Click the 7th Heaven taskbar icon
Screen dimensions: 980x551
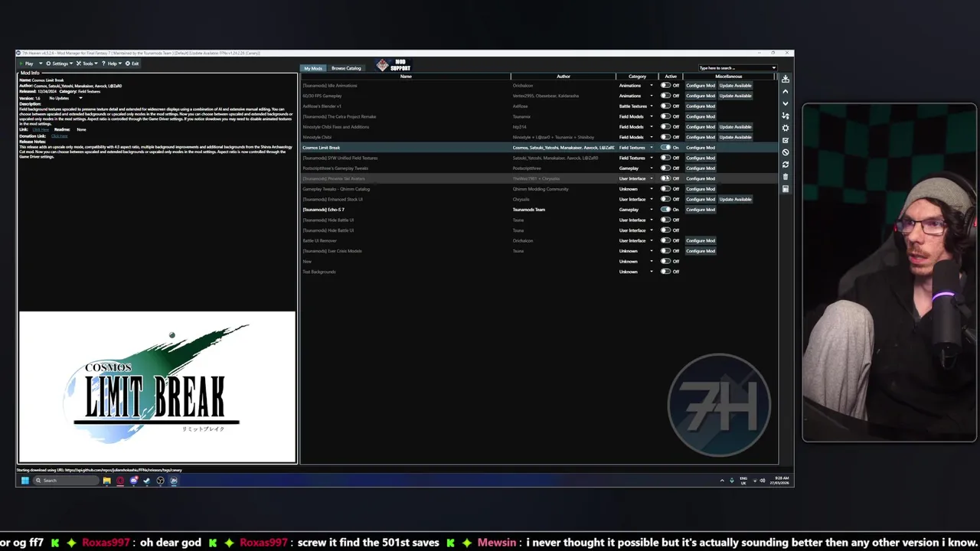point(174,481)
